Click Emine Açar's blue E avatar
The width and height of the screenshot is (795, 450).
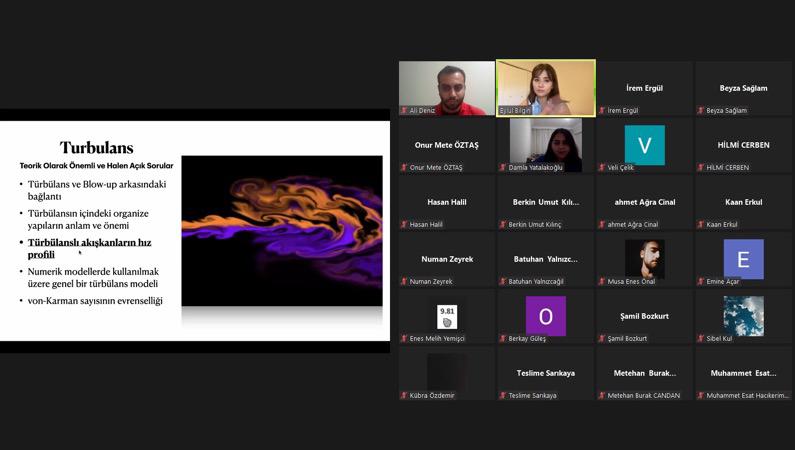pos(743,259)
